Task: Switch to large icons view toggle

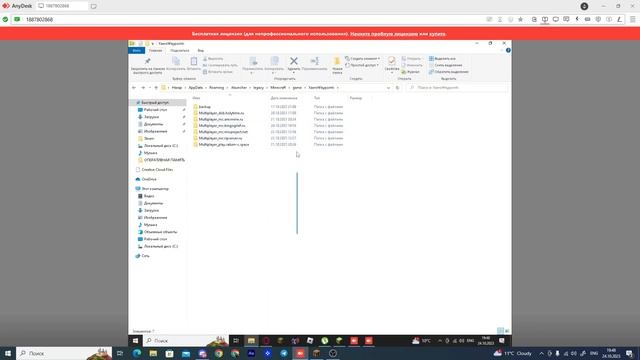Action: [507, 331]
